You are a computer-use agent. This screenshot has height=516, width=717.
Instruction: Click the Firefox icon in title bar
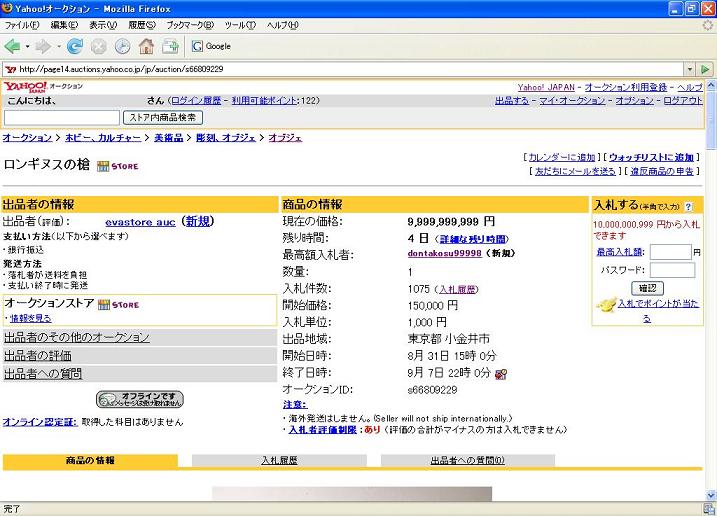coord(7,8)
